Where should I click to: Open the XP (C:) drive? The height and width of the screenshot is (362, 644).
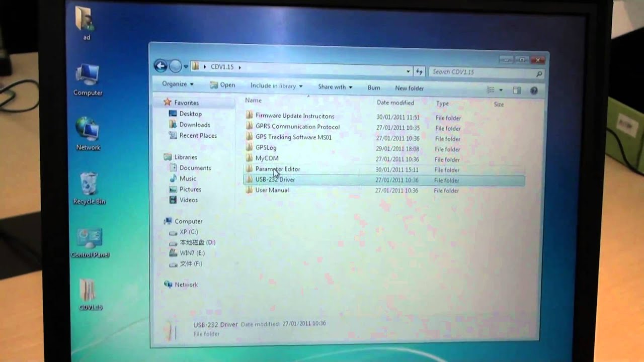(189, 232)
